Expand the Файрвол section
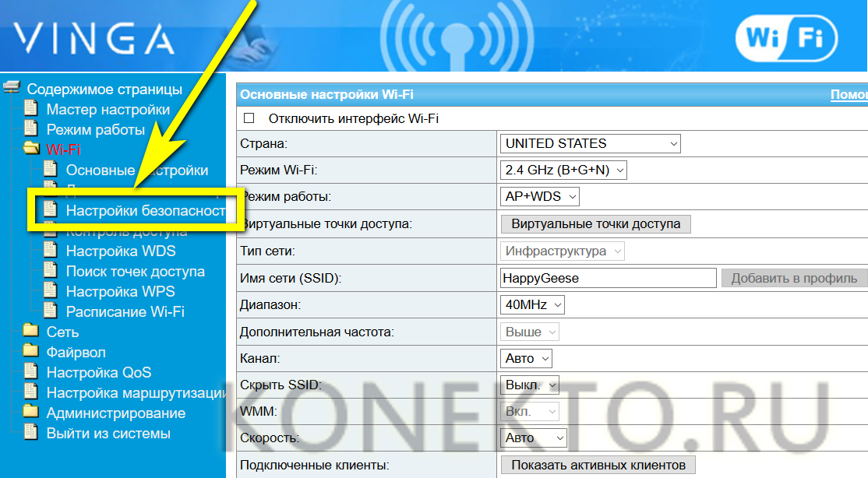 (x=76, y=352)
